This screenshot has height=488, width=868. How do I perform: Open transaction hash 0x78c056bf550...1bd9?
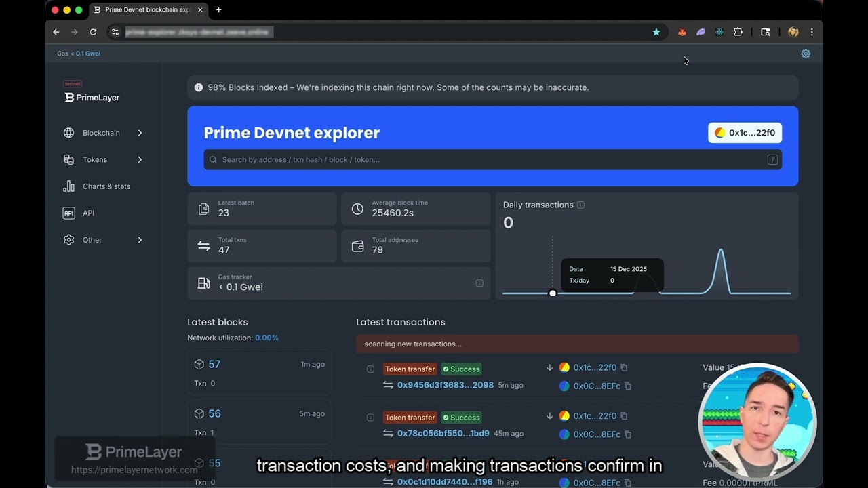pos(443,433)
